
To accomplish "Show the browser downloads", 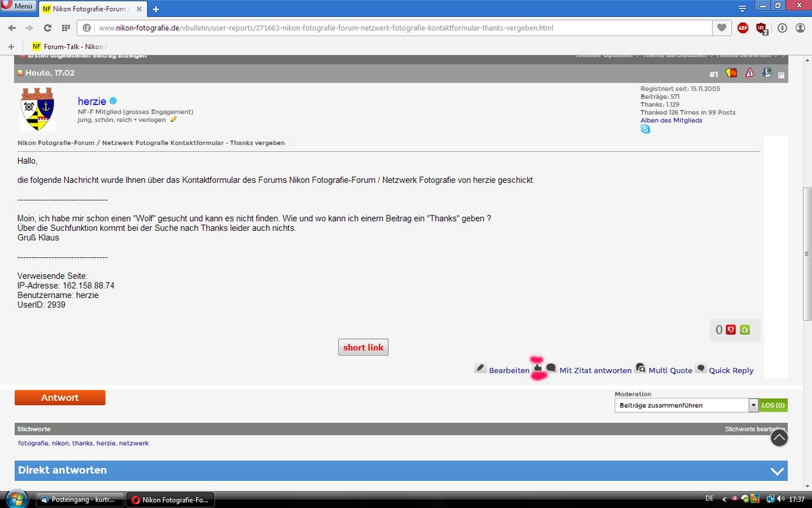I will (x=782, y=28).
